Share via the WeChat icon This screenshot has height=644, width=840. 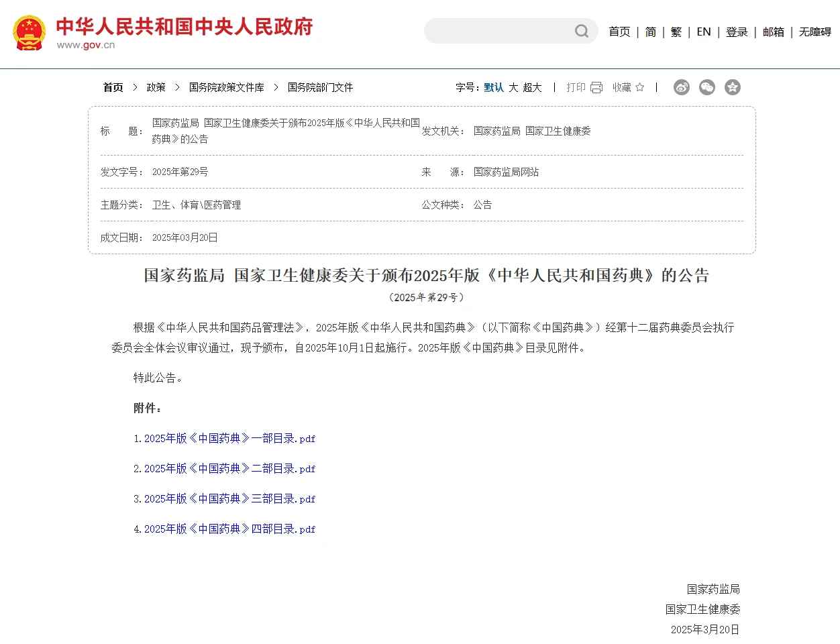[707, 87]
